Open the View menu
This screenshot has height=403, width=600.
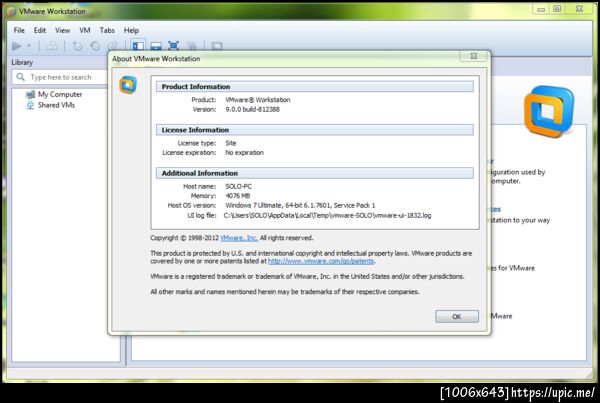pyautogui.click(x=62, y=30)
